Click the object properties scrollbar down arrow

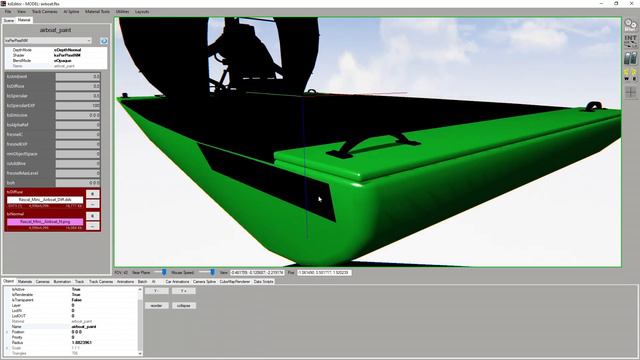[x=140, y=353]
